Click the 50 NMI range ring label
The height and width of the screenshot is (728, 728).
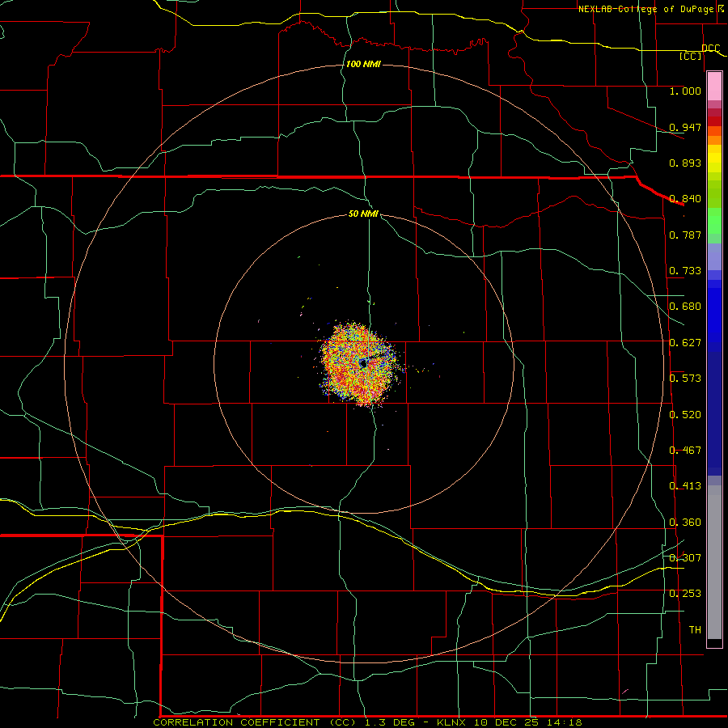(363, 214)
